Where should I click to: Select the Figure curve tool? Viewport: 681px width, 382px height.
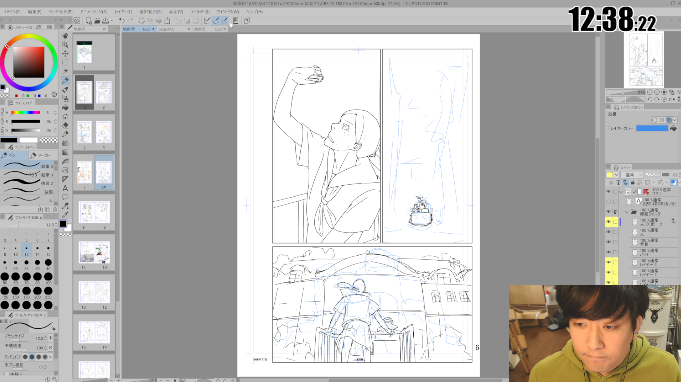[65, 161]
